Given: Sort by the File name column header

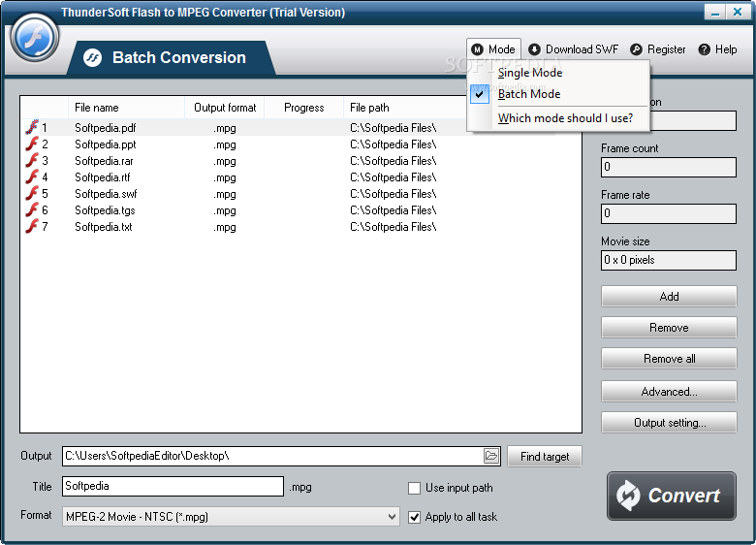Looking at the screenshot, I should pyautogui.click(x=126, y=108).
